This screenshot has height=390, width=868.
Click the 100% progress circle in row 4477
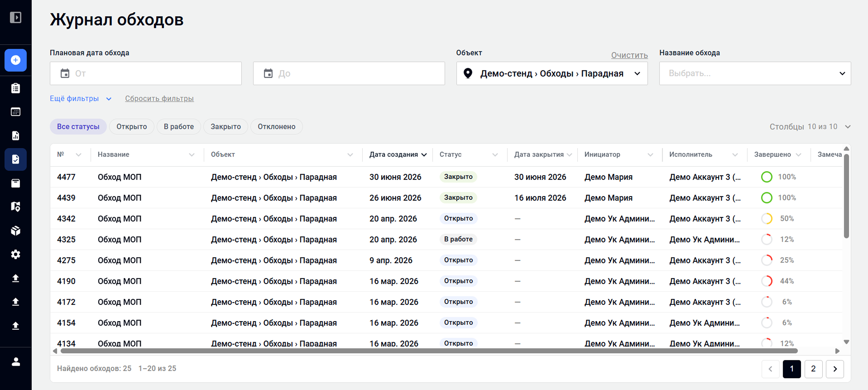point(767,177)
